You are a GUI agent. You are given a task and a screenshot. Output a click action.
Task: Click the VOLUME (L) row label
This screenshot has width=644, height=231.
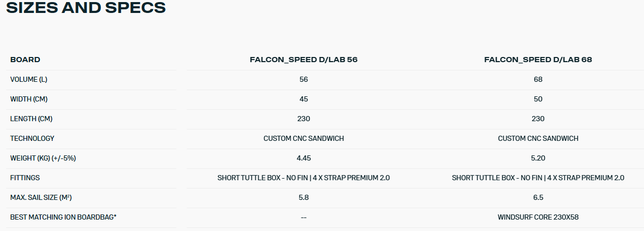(x=29, y=79)
